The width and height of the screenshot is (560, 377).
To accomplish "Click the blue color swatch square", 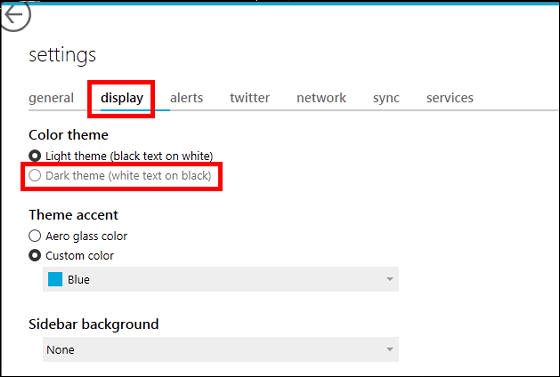I will tap(55, 279).
